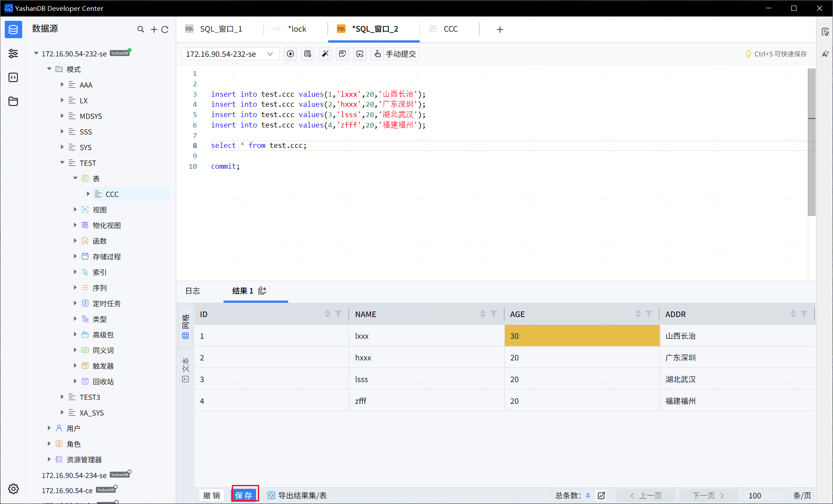
Task: Collapse the TEST schema node
Action: coord(62,163)
